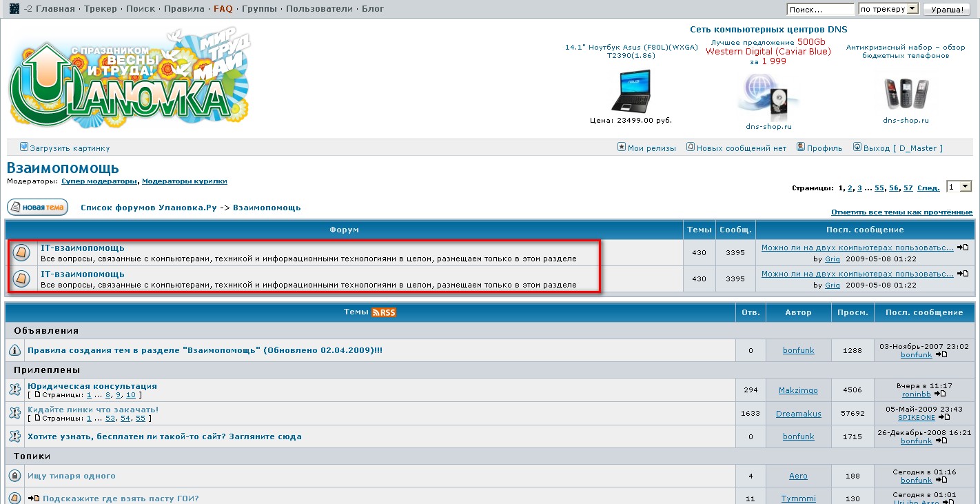Click the Мои релизы star icon

pyautogui.click(x=622, y=147)
